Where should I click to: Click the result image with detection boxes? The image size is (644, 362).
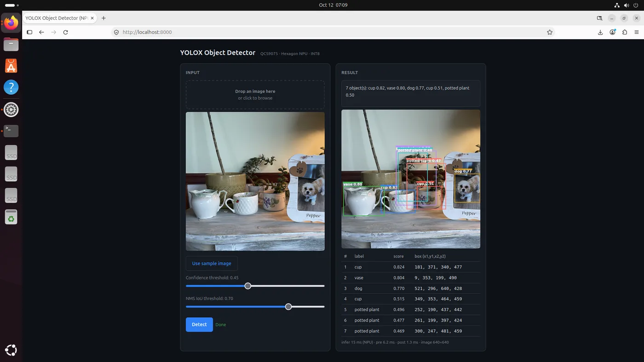[x=411, y=179]
